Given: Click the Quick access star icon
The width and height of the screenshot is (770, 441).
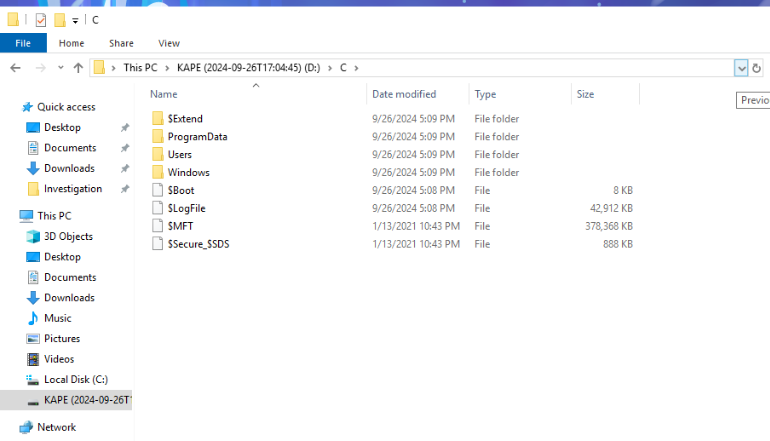Looking at the screenshot, I should click(28, 107).
